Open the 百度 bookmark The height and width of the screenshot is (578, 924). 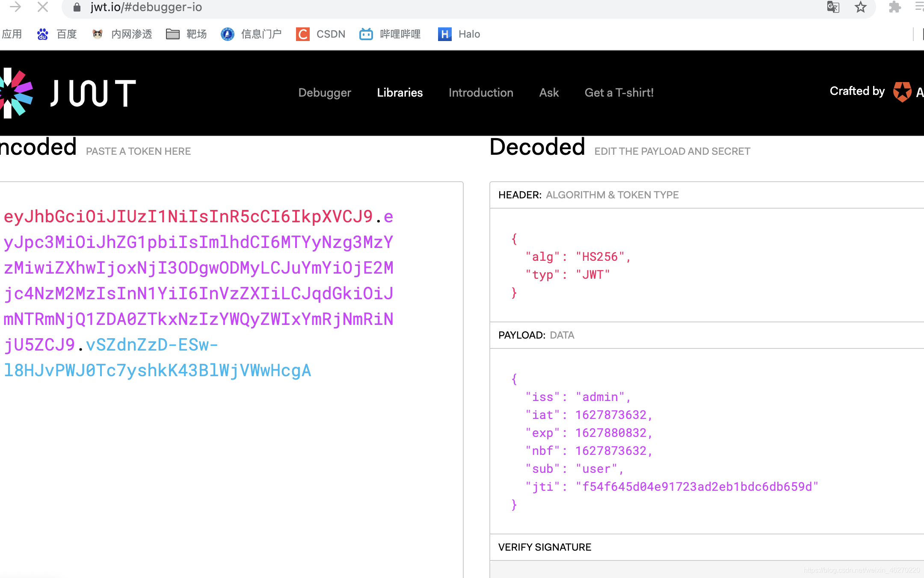coord(57,34)
